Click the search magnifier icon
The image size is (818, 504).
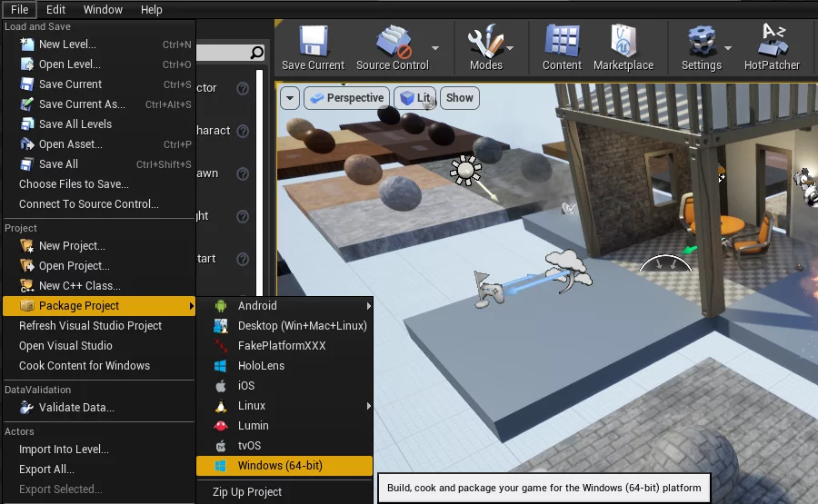pos(257,53)
